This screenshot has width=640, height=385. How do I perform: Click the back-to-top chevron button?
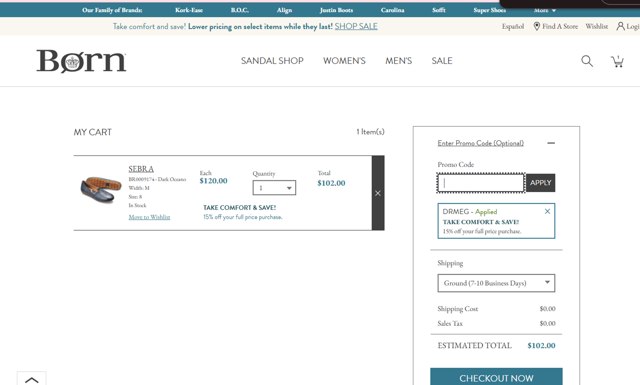(x=31, y=379)
